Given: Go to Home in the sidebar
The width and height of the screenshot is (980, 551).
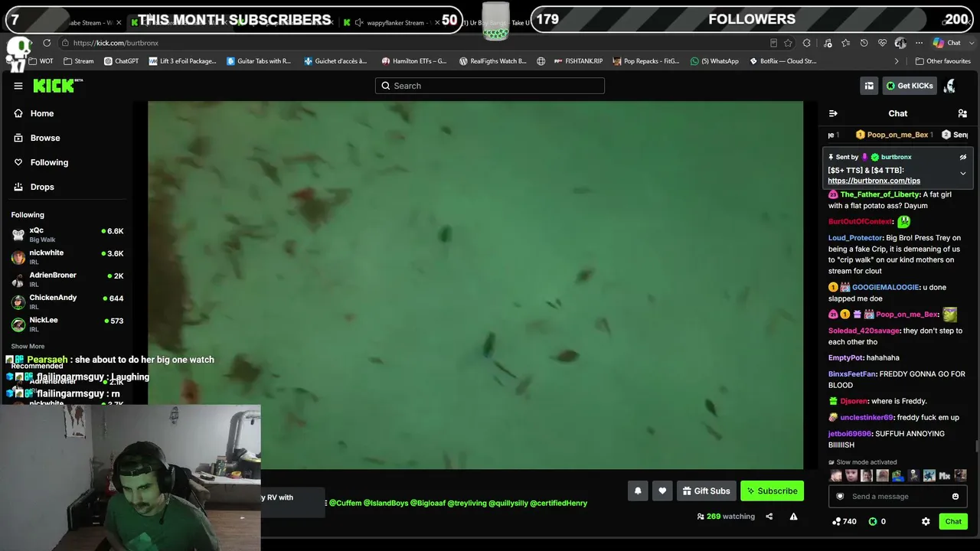Looking at the screenshot, I should click(42, 113).
